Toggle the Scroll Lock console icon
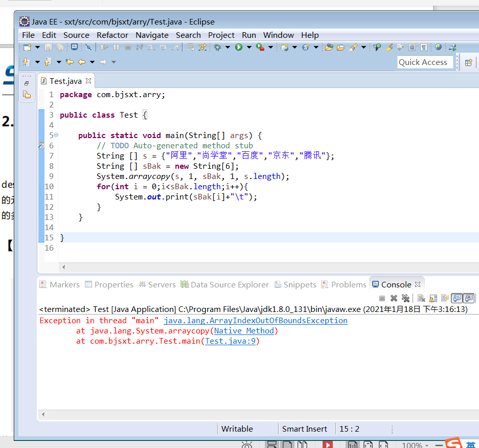The width and height of the screenshot is (479, 448). tap(433, 298)
